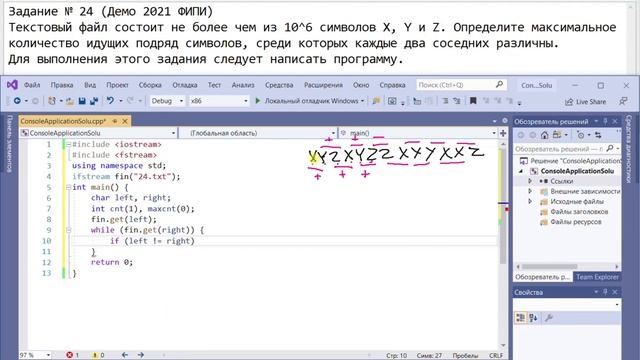640x360 pixels.
Task: Open the Правка menu
Action: click(62, 85)
